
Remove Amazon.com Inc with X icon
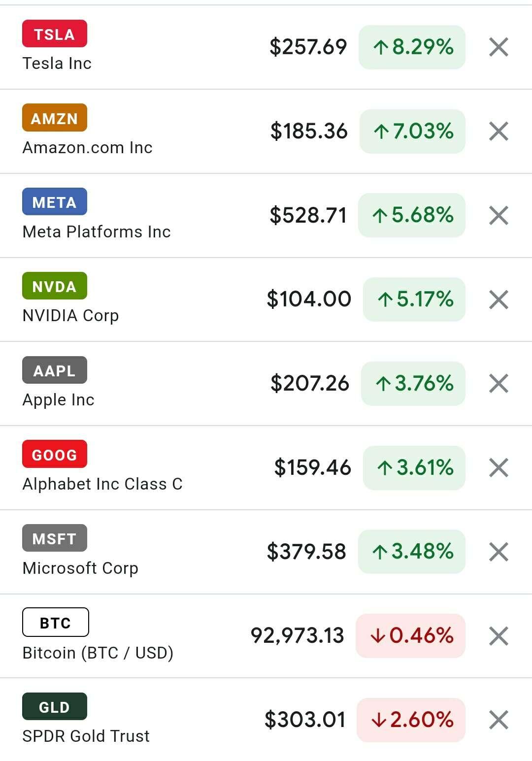(x=499, y=132)
